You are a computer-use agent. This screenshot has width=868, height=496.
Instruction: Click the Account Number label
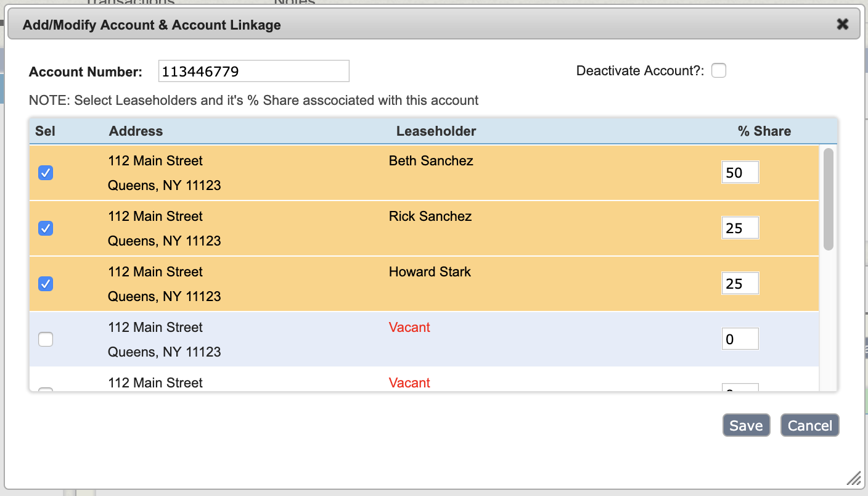click(x=86, y=72)
